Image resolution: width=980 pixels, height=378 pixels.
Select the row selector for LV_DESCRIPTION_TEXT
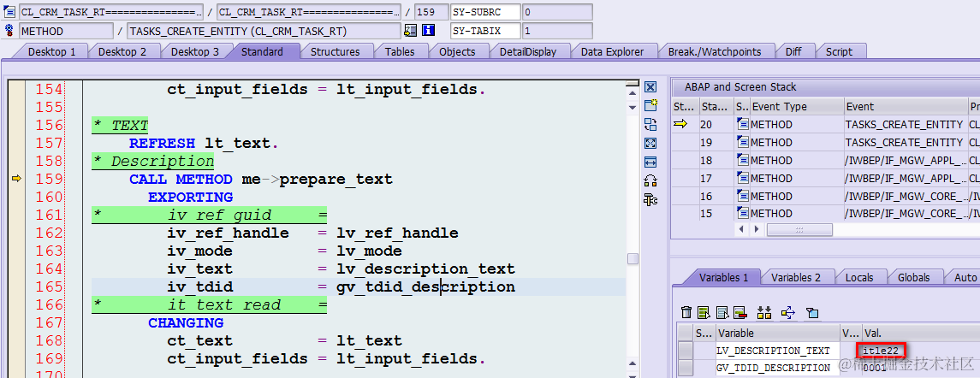tap(686, 351)
